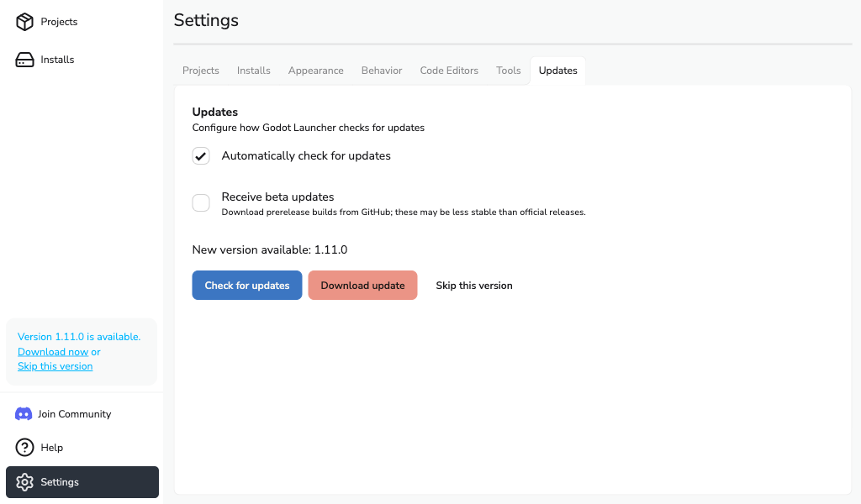The height and width of the screenshot is (504, 861).
Task: Click Skip this version button beside Download update
Action: [474, 285]
